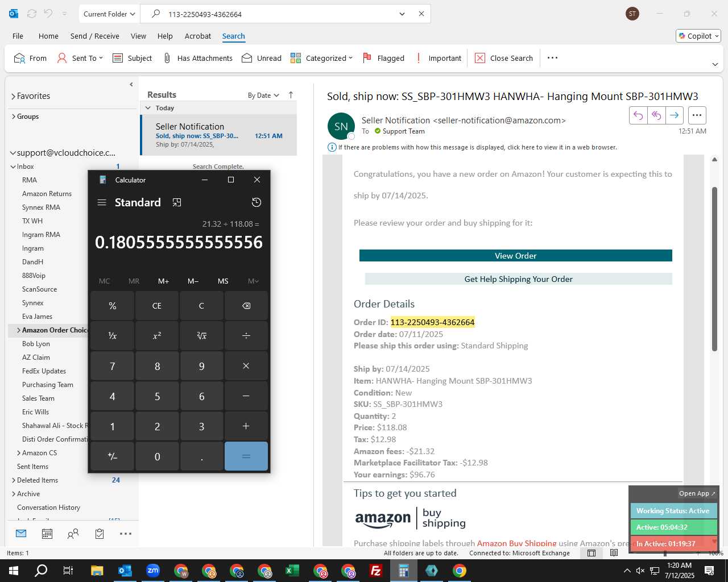
Task: Select the Seller Notification search result
Action: point(219,135)
